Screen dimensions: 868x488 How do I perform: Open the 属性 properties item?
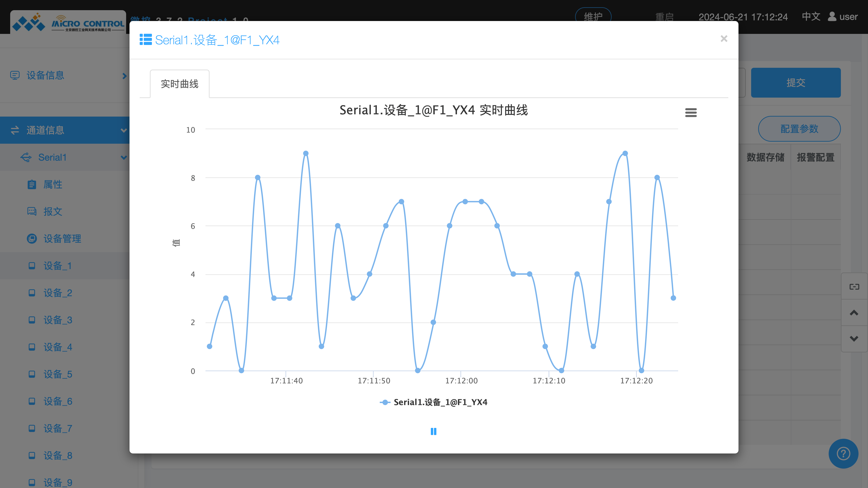pyautogui.click(x=53, y=185)
